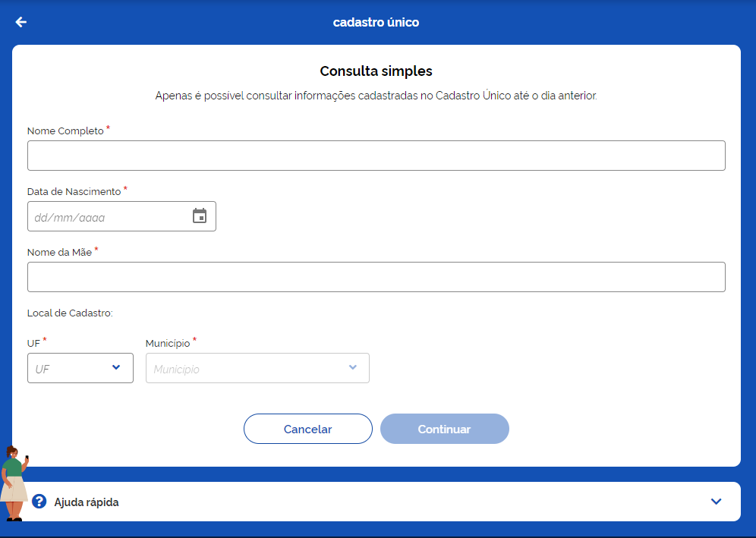Click the Data de Nascimento field label
Screen dimensions: 756x538
coord(74,191)
